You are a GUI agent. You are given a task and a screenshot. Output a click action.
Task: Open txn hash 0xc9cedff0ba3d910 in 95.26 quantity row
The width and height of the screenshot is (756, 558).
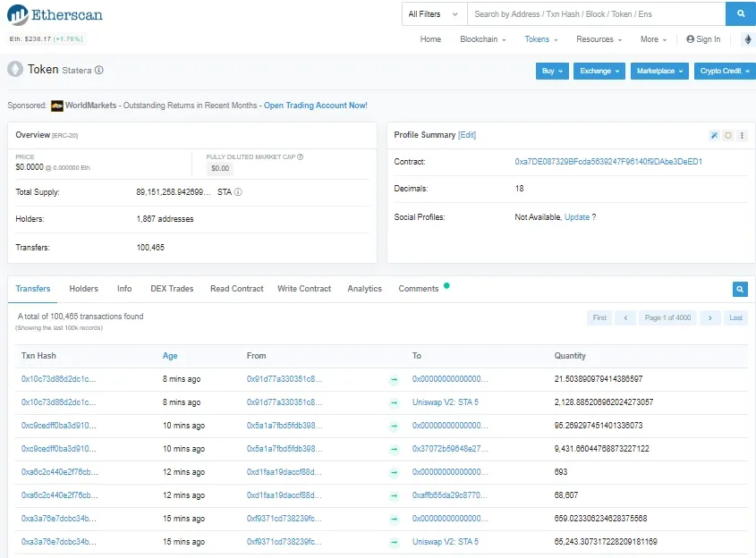point(58,426)
